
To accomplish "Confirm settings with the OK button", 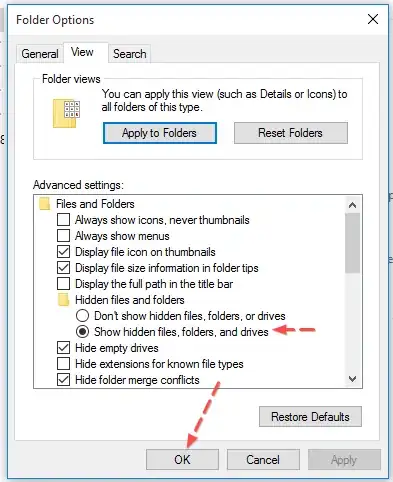I will pos(182,460).
